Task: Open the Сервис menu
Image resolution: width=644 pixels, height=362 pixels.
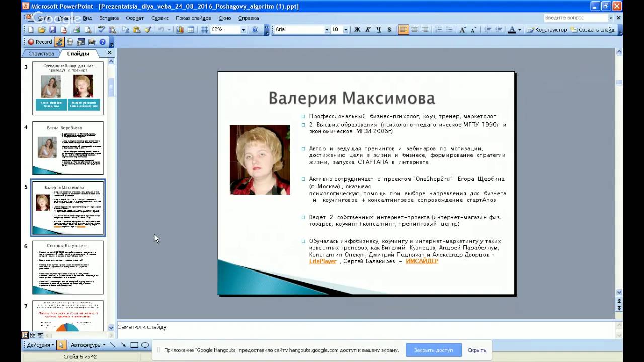Action: pos(160,18)
